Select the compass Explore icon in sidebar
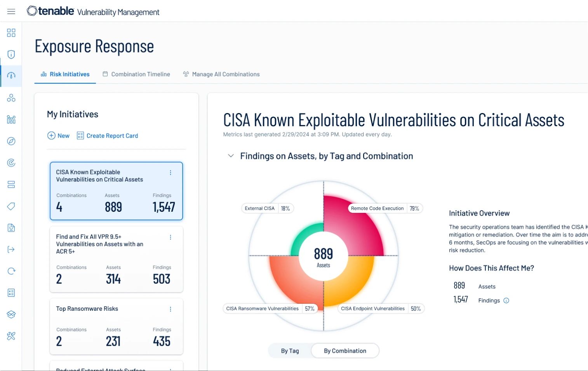This screenshot has width=588, height=371. point(11,141)
